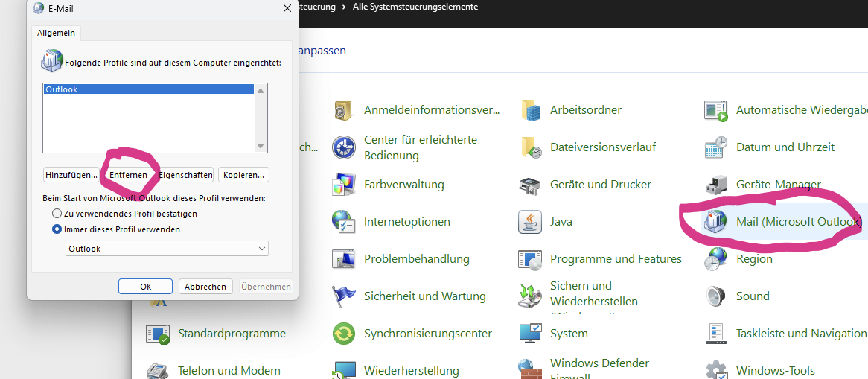Open the Standardprogramme icon
The height and width of the screenshot is (379, 868).
pos(158,334)
